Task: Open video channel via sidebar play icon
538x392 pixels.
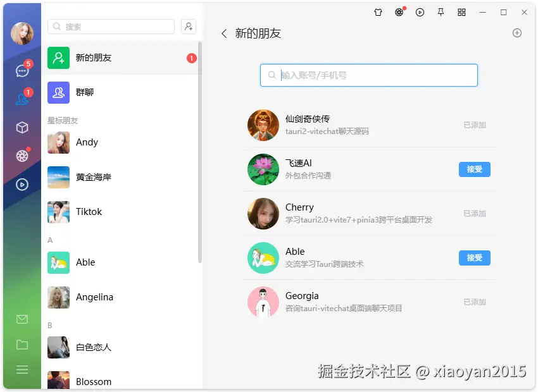Action: (22, 184)
